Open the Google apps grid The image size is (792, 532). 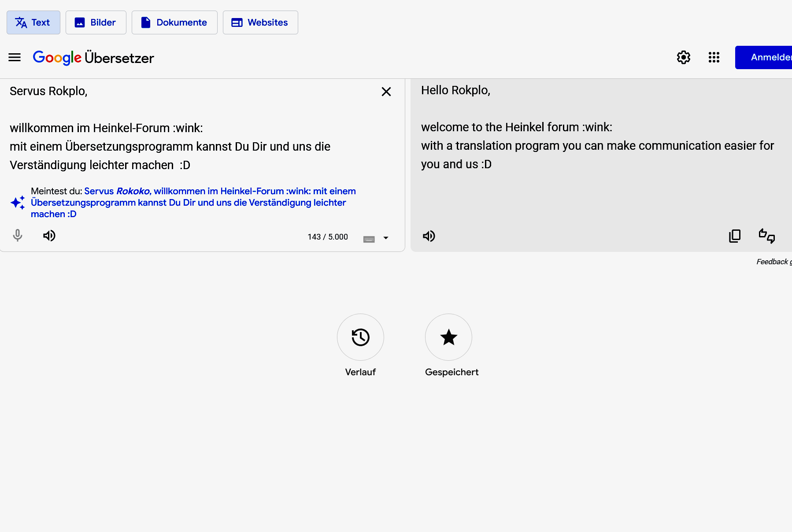tap(714, 57)
